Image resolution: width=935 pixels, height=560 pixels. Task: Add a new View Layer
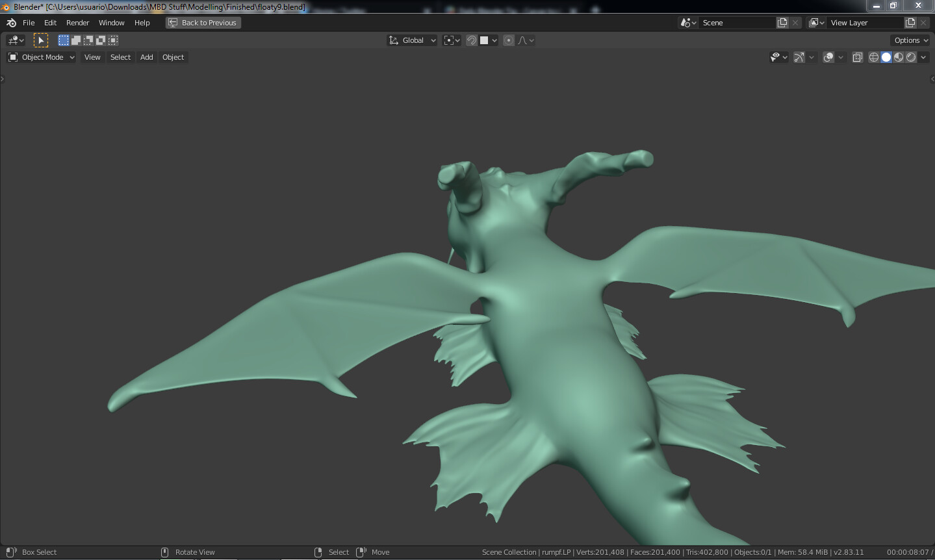pyautogui.click(x=910, y=23)
